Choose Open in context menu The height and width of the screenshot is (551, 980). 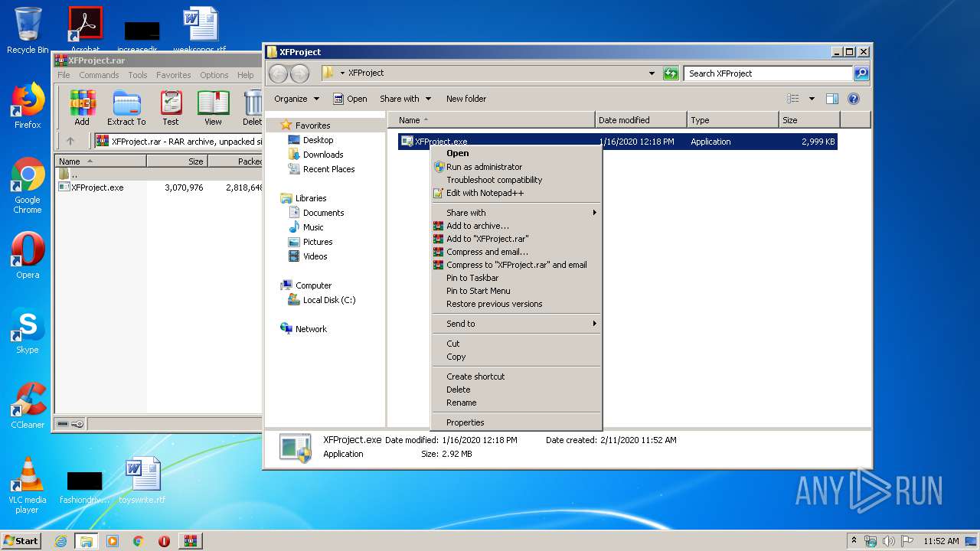pos(516,153)
